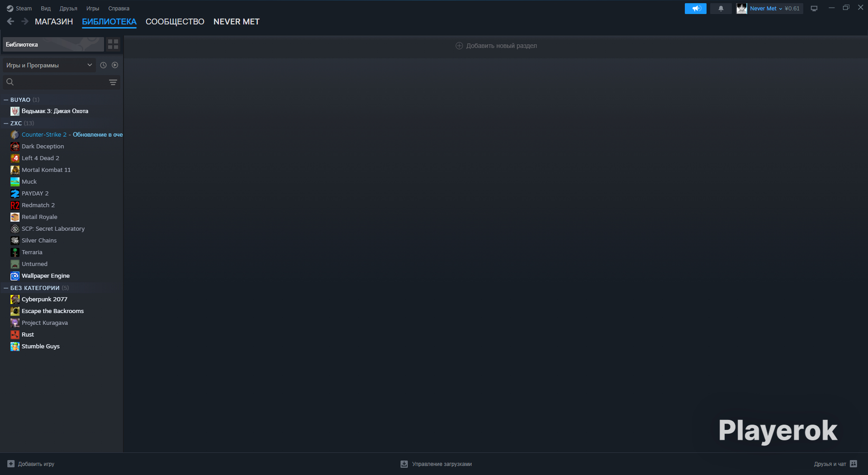The height and width of the screenshot is (475, 868).
Task: Click the Ведьмак 3 game icon
Action: click(15, 111)
